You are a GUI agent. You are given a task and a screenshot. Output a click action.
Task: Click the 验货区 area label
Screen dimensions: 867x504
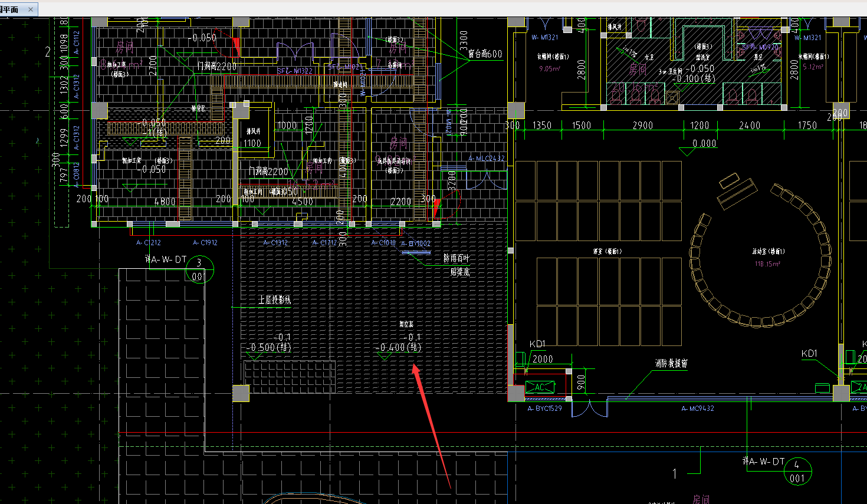[198, 108]
